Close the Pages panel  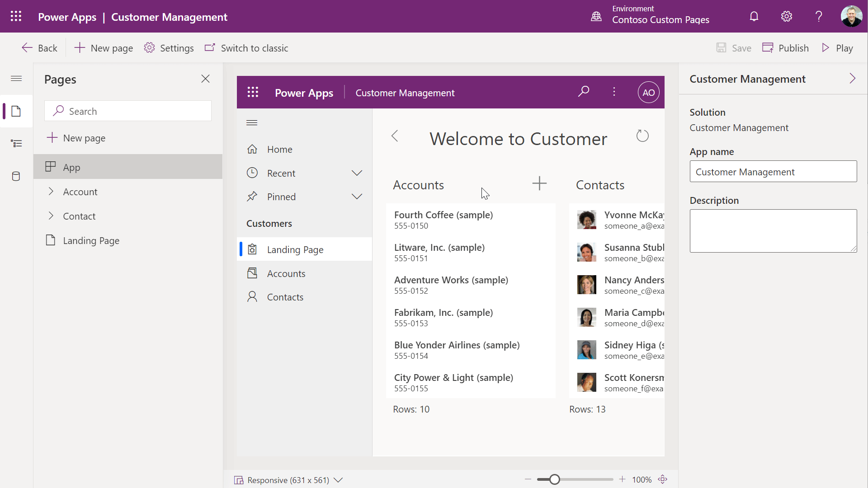205,78
